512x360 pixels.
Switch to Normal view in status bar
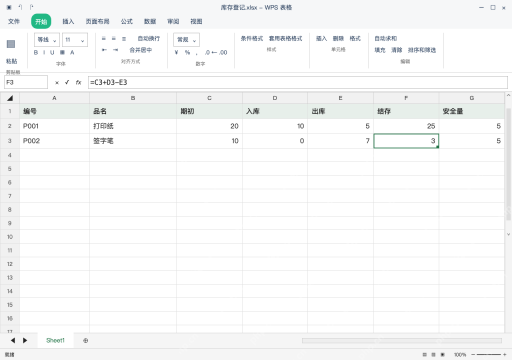click(x=424, y=354)
